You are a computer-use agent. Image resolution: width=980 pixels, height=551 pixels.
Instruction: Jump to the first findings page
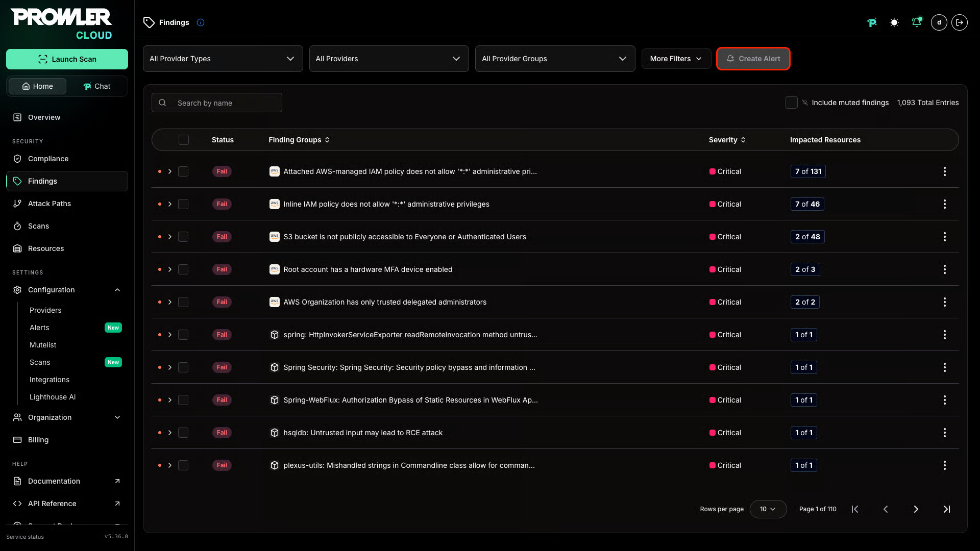click(855, 509)
